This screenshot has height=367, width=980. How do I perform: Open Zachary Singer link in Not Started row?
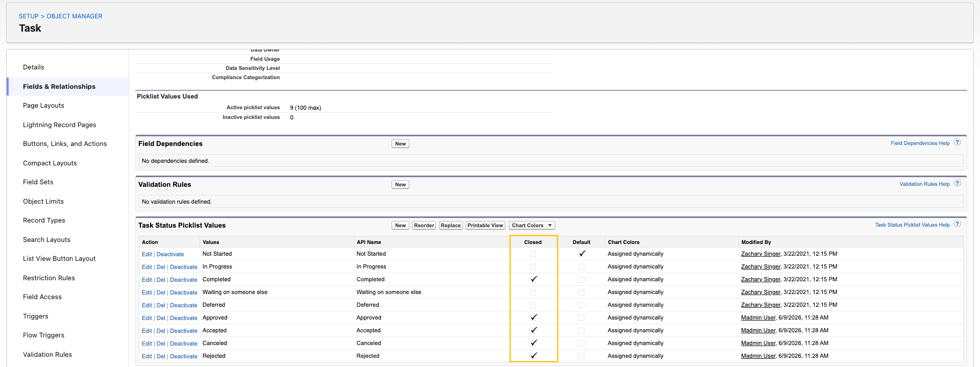761,254
